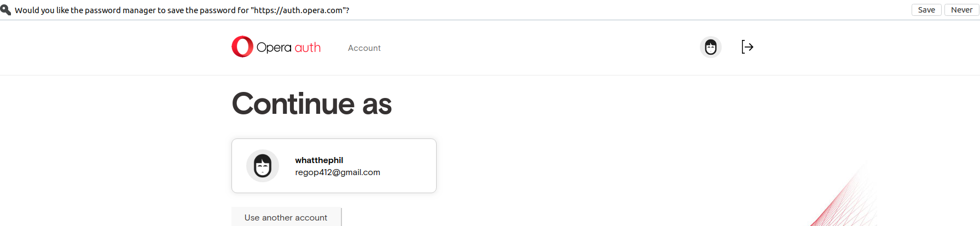Click the regop412@gmail.com email address
Screen dimensions: 980x226
(338, 172)
